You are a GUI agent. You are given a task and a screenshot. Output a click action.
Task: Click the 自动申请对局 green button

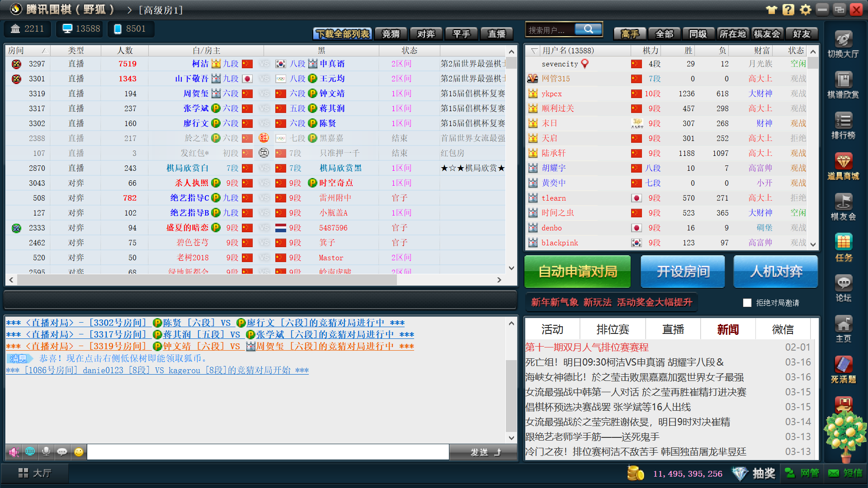coord(577,271)
